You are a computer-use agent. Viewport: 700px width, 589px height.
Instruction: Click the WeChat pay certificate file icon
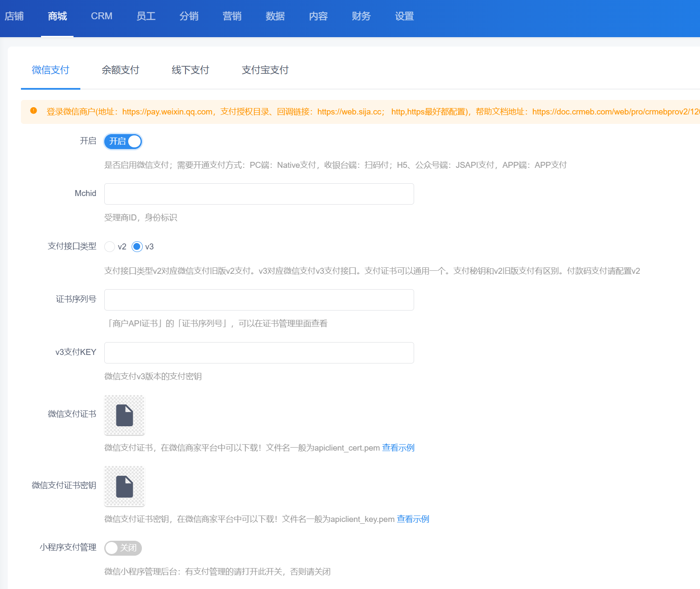[124, 415]
